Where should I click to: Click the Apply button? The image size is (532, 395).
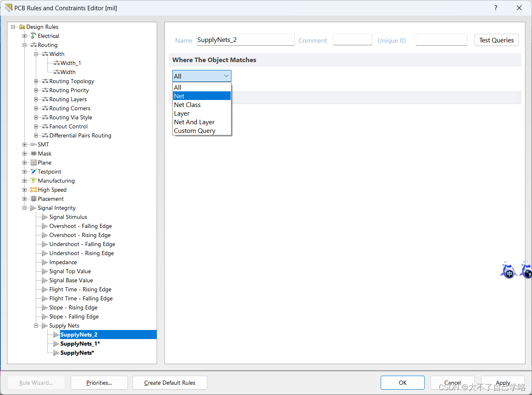[x=503, y=383]
